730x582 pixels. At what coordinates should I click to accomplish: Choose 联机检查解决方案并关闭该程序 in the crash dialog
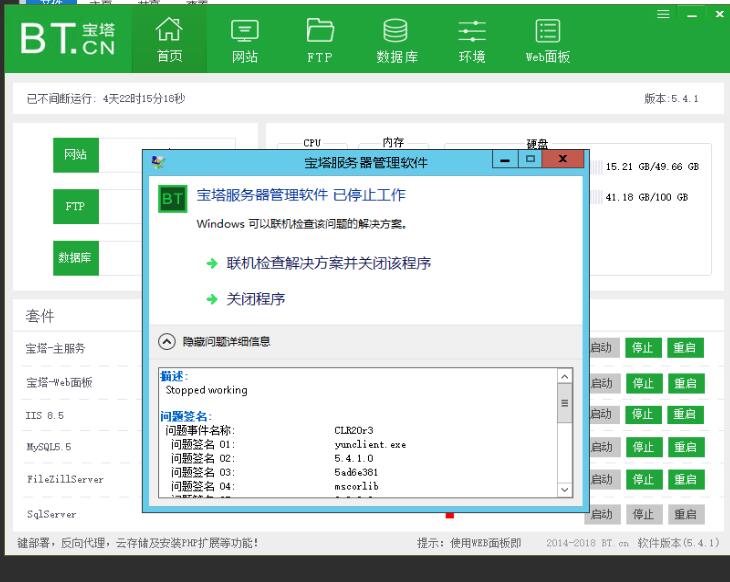click(329, 264)
